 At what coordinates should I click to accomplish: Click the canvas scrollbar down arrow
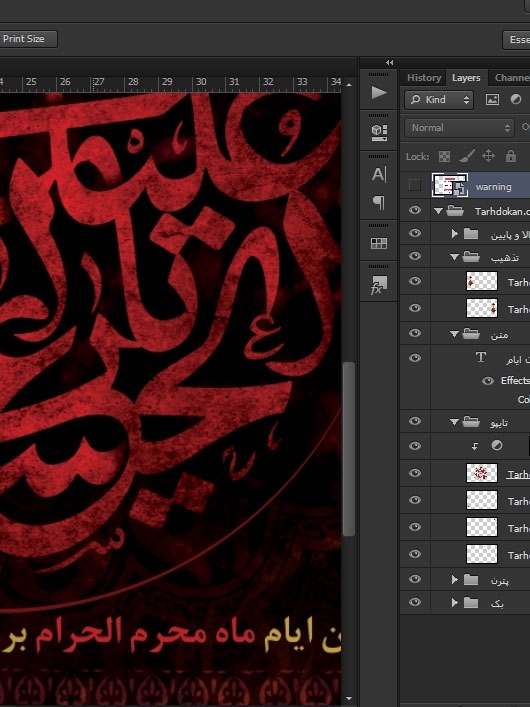click(349, 698)
